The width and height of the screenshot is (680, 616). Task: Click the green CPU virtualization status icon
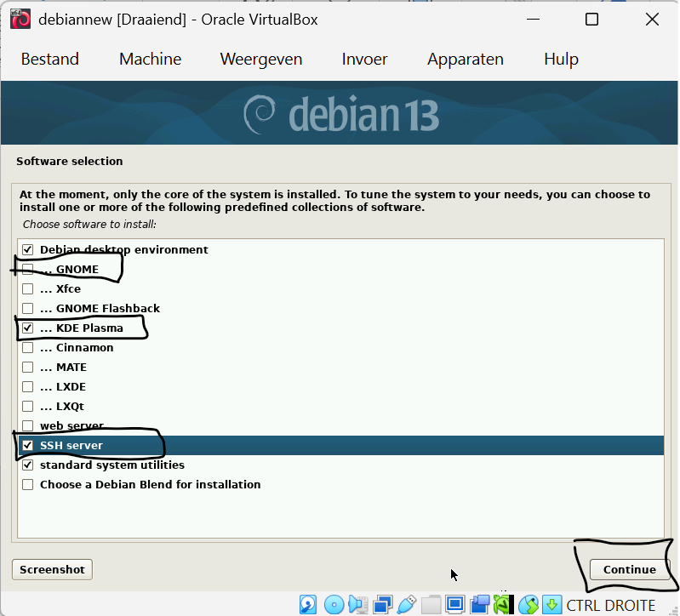click(504, 605)
